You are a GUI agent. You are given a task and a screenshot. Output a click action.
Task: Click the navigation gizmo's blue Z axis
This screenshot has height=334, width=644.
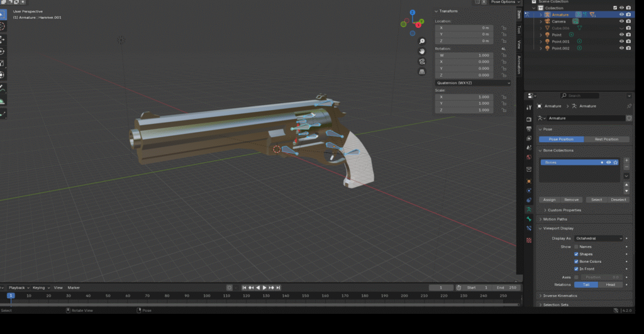pyautogui.click(x=413, y=12)
